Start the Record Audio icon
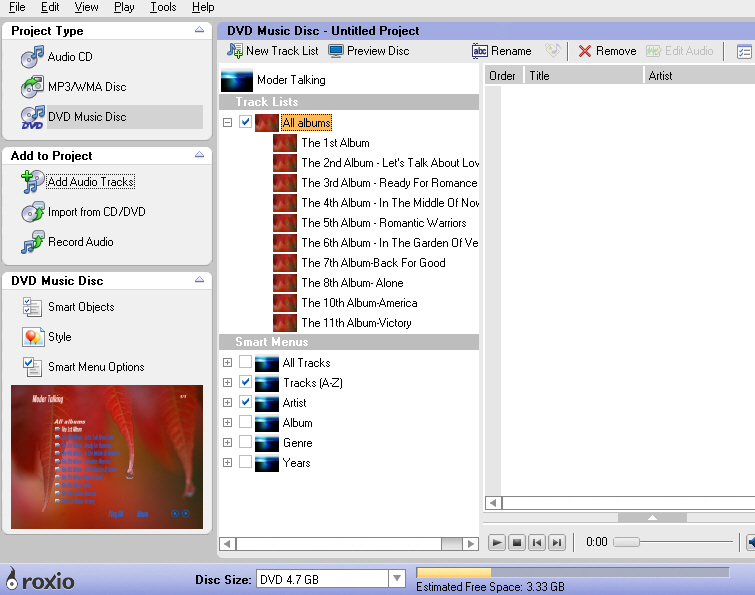Viewport: 755px width, 595px height. click(32, 242)
